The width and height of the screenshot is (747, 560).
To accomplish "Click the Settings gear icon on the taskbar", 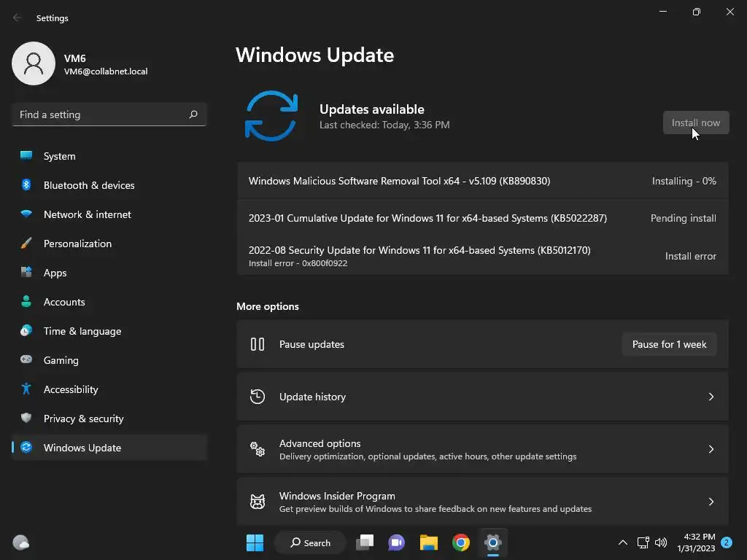I will point(493,542).
